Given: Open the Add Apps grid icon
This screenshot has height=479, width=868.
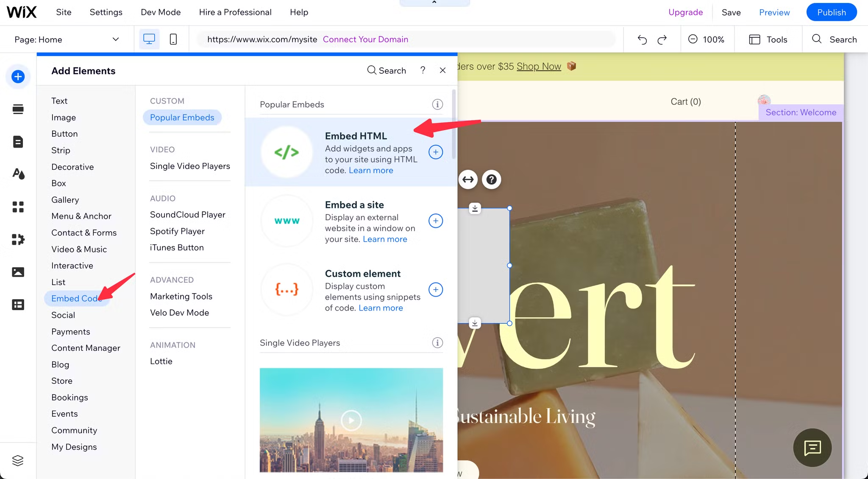Looking at the screenshot, I should click(x=18, y=207).
